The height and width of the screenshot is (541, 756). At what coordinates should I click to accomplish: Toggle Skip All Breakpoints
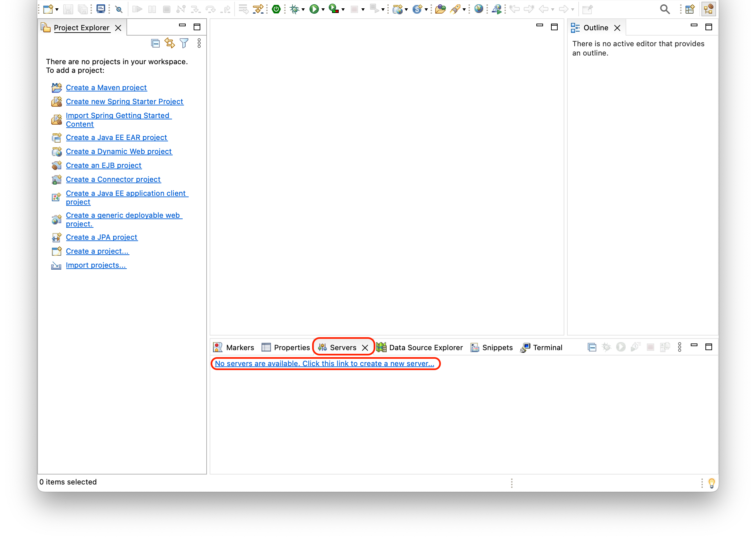(x=119, y=9)
